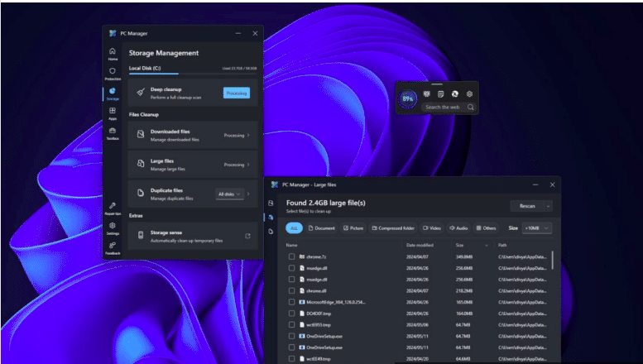Image resolution: width=643 pixels, height=364 pixels.
Task: Click the Feedback icon in the sidebar
Action: point(113,247)
